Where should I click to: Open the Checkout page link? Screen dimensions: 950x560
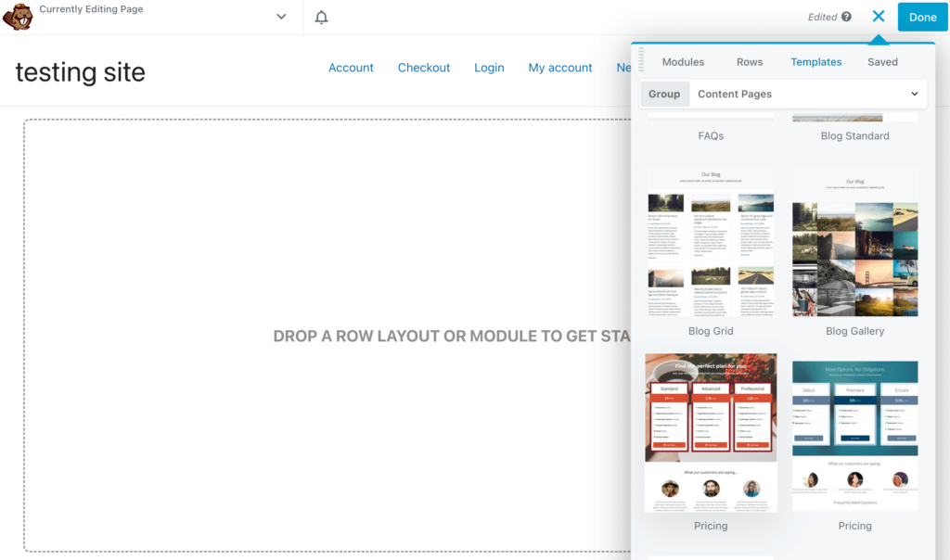tap(424, 67)
